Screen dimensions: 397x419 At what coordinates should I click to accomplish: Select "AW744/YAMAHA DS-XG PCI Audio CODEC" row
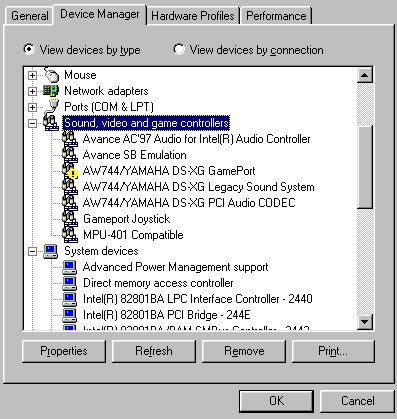(x=189, y=203)
